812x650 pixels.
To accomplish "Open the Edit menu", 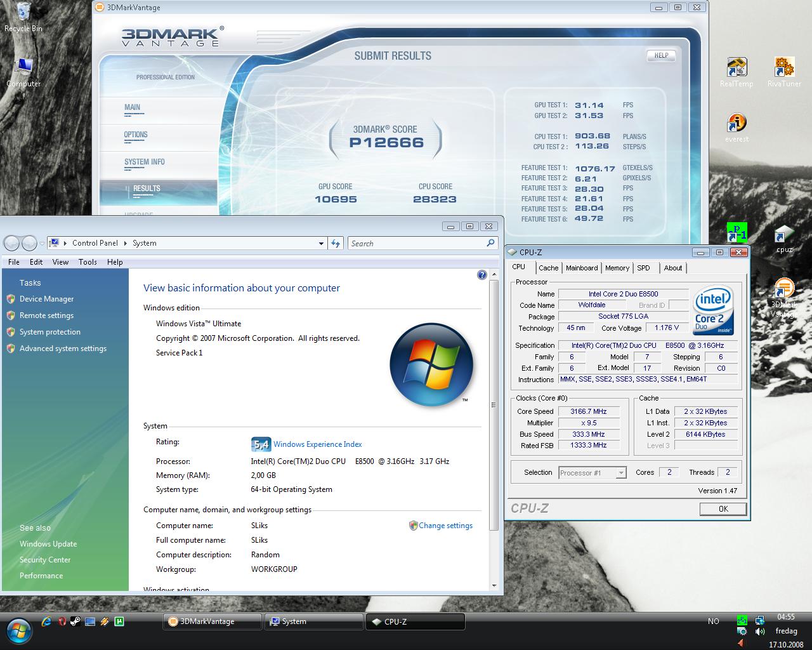I will 36,262.
